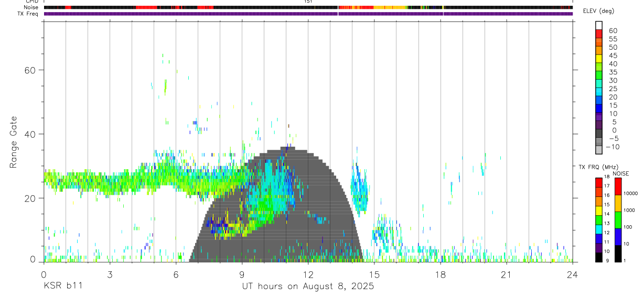Pick the 6 UT hour tick label

pos(176,274)
